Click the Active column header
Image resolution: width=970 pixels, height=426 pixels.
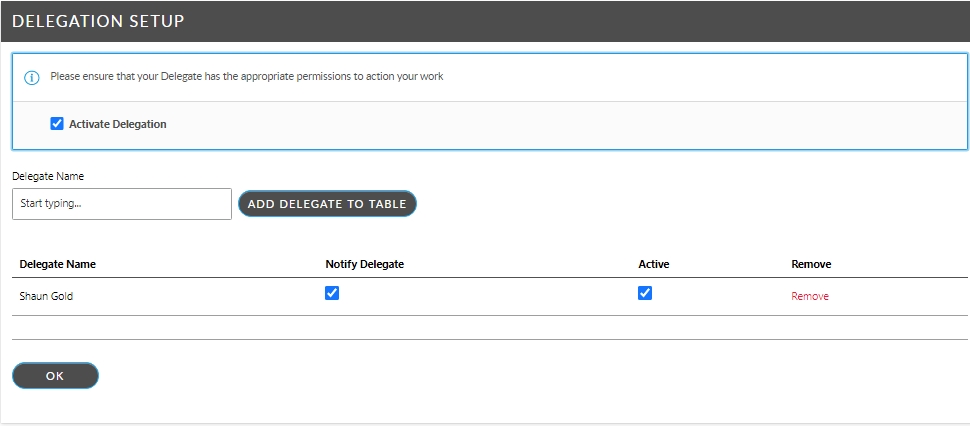[x=654, y=264]
